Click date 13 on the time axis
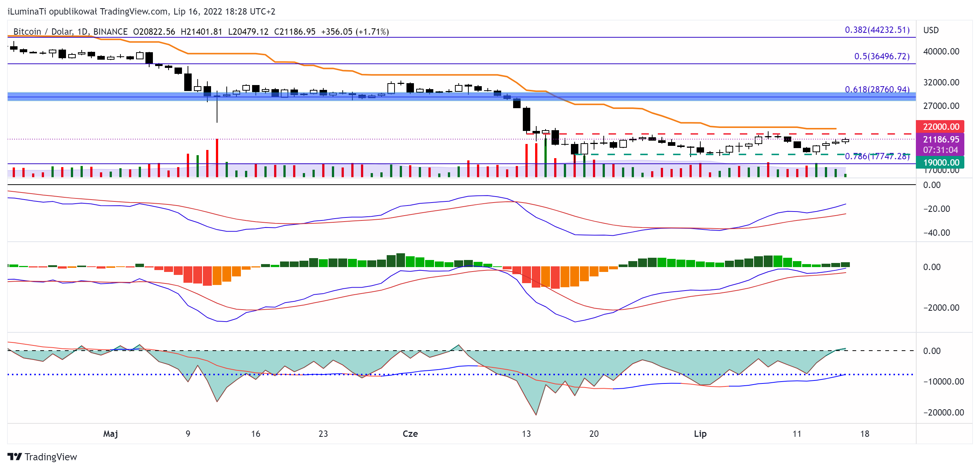The height and width of the screenshot is (470, 980). pyautogui.click(x=526, y=433)
